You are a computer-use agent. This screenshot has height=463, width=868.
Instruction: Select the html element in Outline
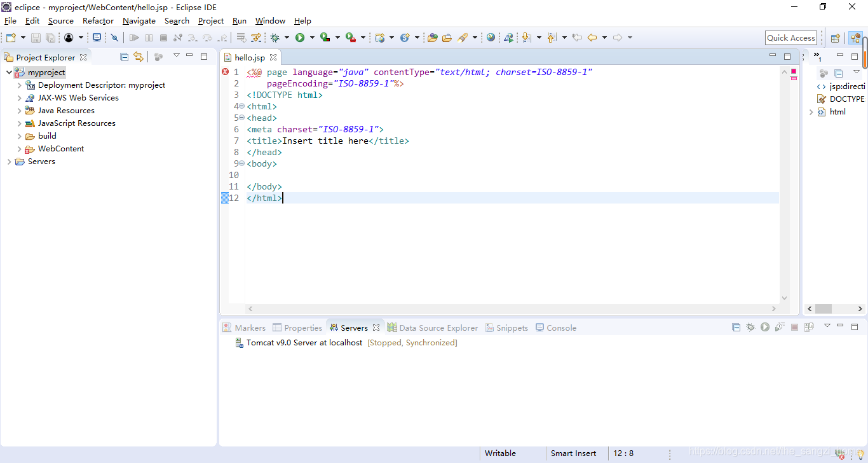point(837,112)
